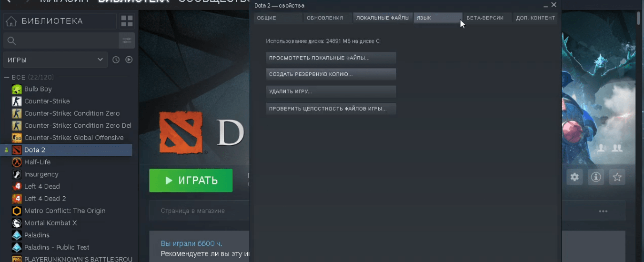Open the three-dots more menu
Image resolution: width=644 pixels, height=262 pixels.
click(x=603, y=211)
